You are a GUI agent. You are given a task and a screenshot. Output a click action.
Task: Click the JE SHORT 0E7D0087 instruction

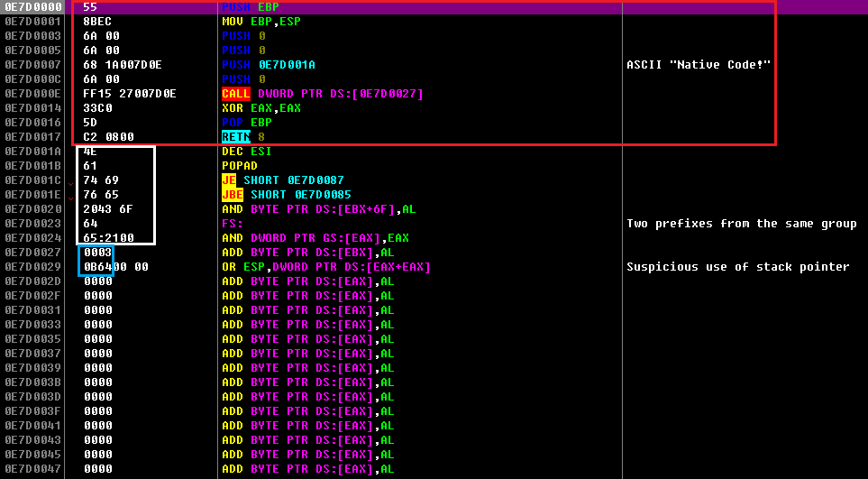[283, 180]
